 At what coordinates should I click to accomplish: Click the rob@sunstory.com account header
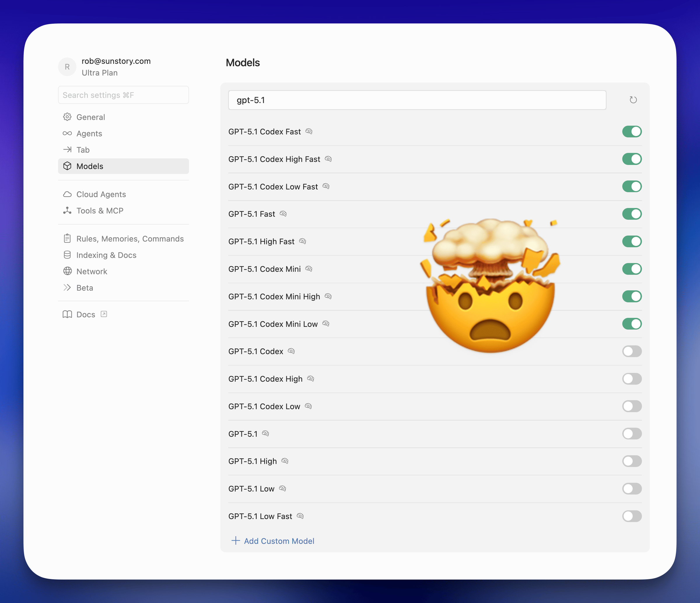click(116, 61)
